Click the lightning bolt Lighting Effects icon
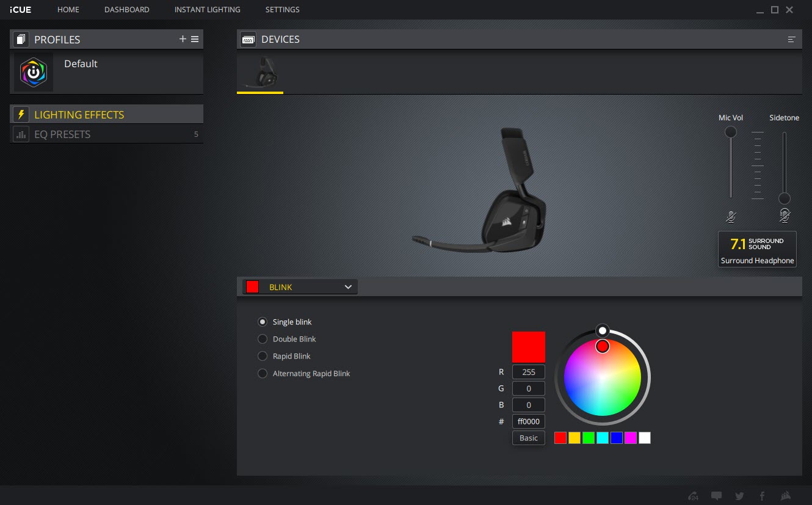The image size is (812, 505). tap(21, 115)
